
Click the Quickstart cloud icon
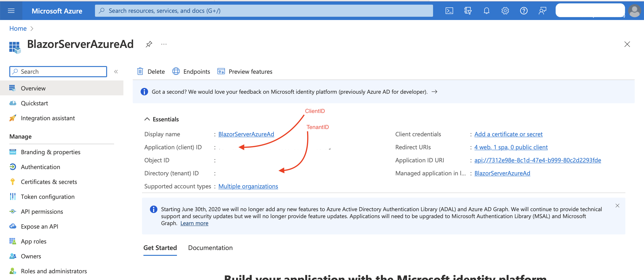pyautogui.click(x=13, y=103)
